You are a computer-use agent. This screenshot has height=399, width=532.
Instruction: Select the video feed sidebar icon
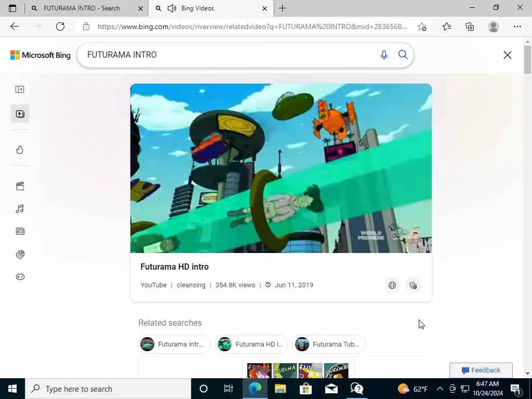click(20, 114)
